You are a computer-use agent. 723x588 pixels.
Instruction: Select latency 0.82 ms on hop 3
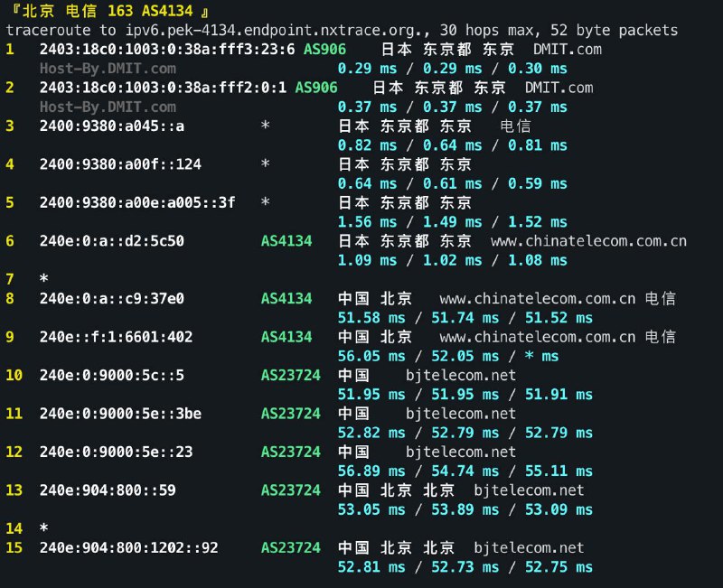(367, 145)
